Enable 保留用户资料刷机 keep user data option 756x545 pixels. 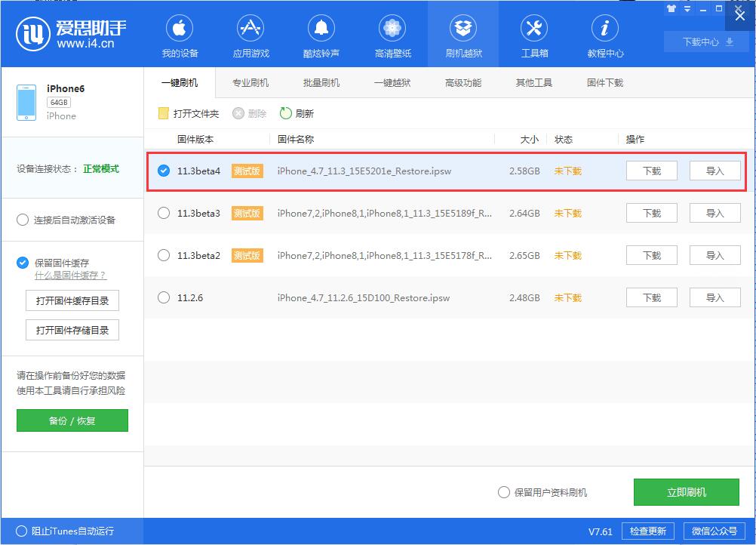[503, 491]
